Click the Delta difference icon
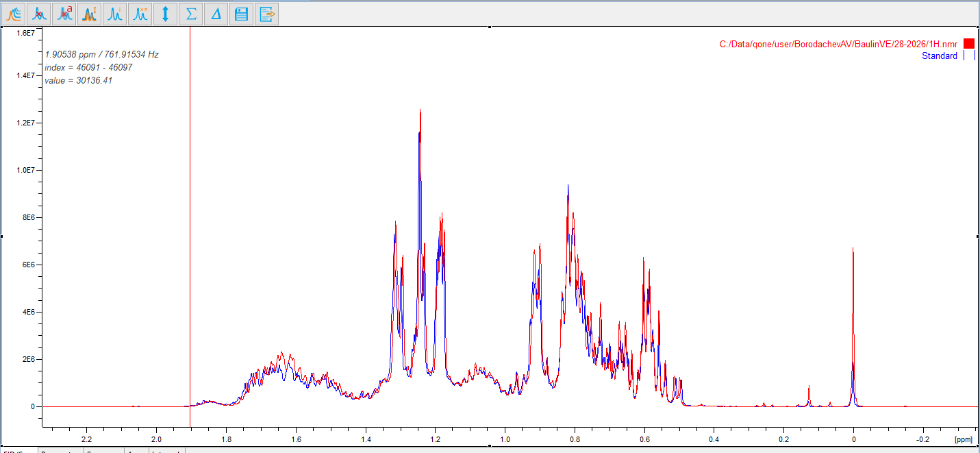 [216, 13]
